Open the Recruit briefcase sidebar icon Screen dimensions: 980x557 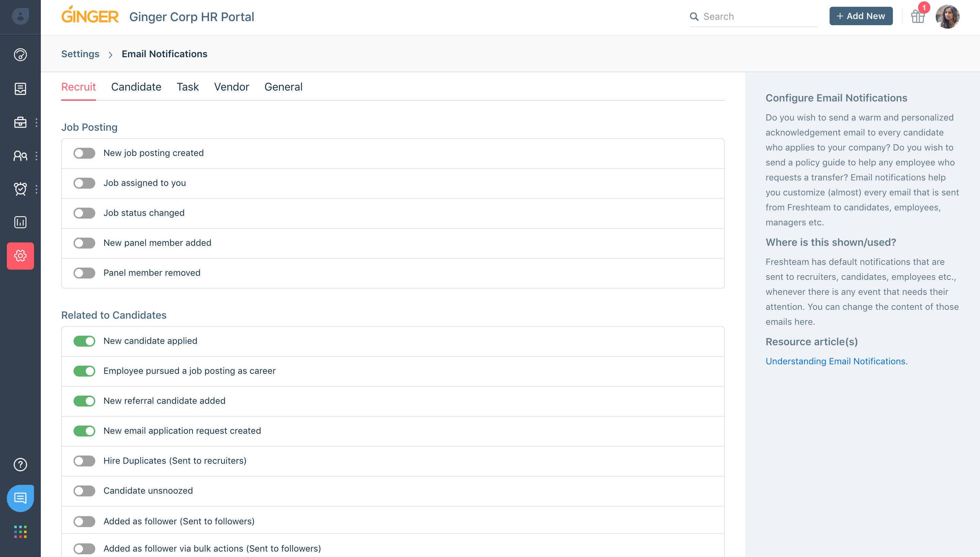pos(20,123)
